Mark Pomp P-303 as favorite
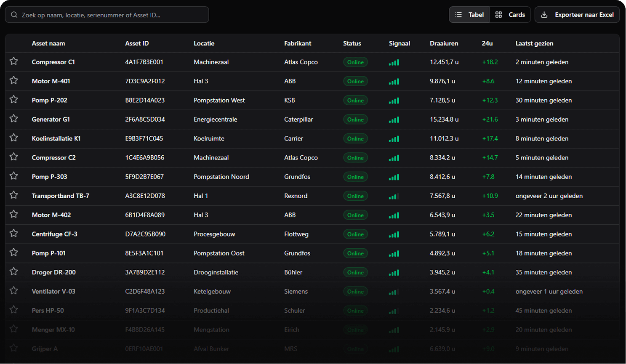The image size is (626, 364). (14, 176)
